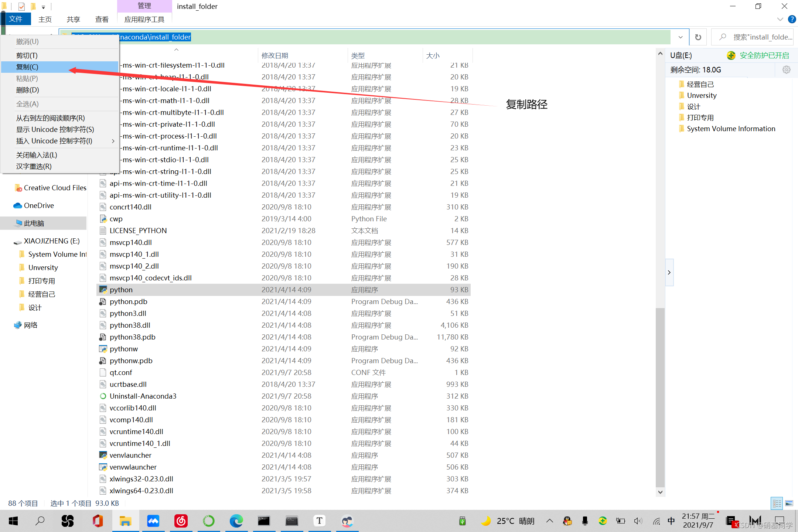The width and height of the screenshot is (798, 532).
Task: Open Microsoft Edge from the taskbar
Action: pyautogui.click(x=236, y=521)
